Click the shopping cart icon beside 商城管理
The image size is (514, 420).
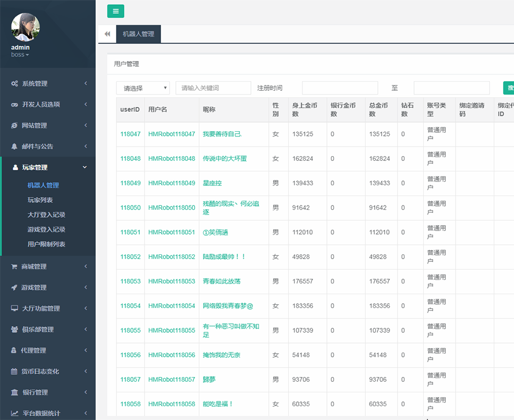coord(14,267)
